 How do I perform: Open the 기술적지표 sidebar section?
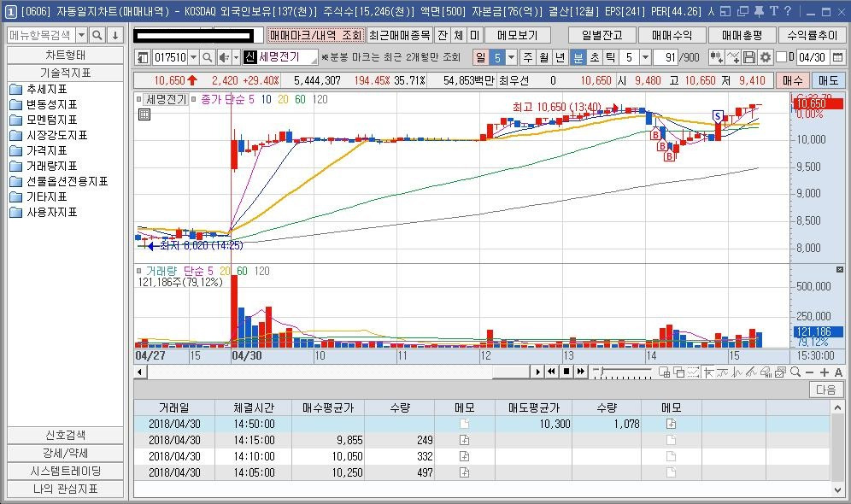click(65, 73)
